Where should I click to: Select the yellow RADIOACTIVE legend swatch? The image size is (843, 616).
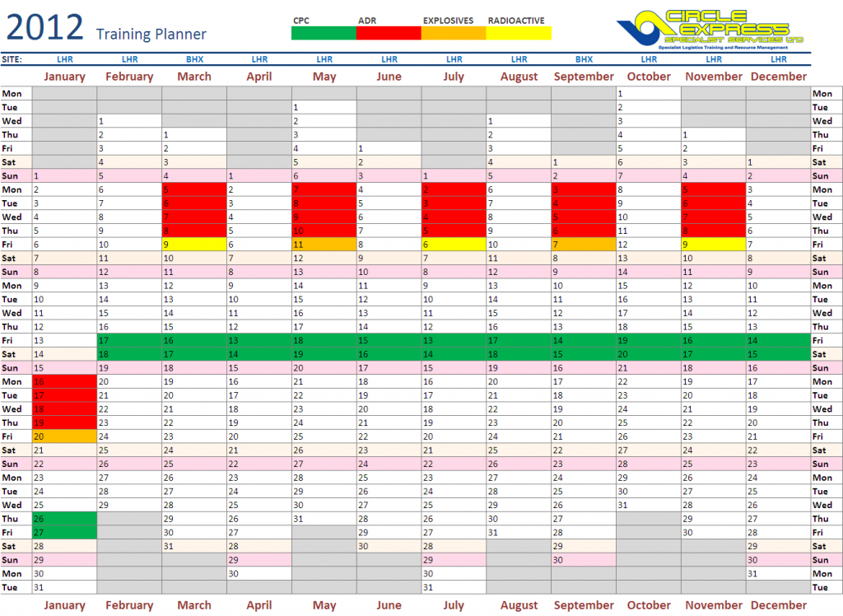(x=519, y=33)
